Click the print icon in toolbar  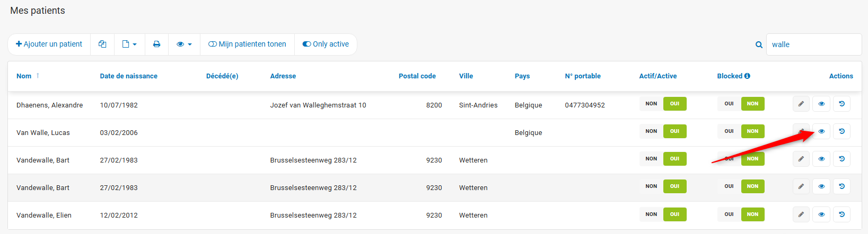coord(156,44)
